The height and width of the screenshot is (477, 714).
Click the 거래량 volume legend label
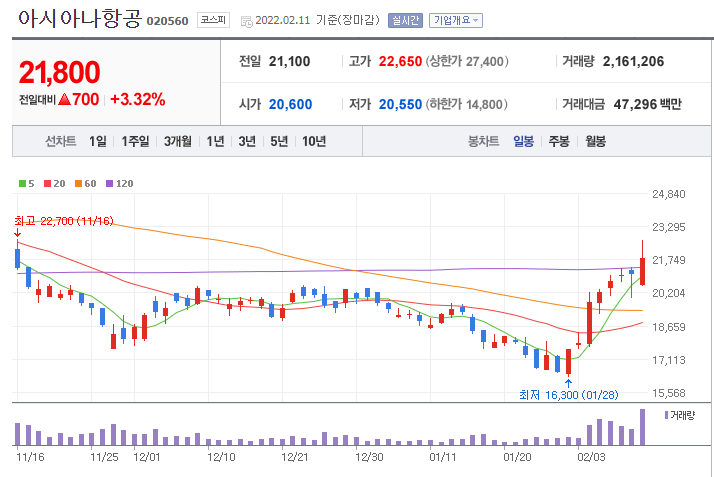680,415
